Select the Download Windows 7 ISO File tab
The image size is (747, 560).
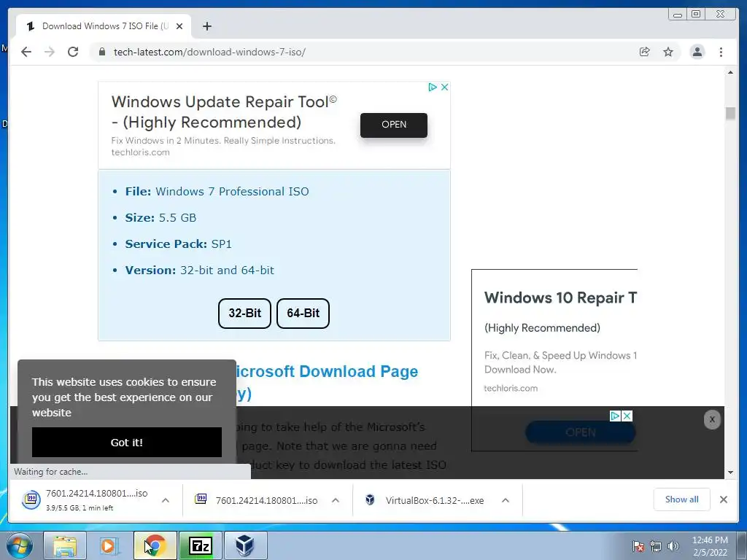point(104,26)
